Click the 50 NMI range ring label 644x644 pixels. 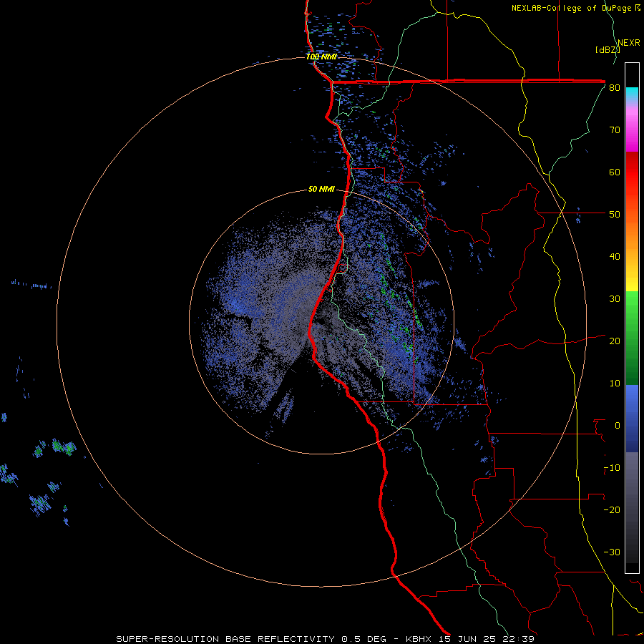pos(321,190)
